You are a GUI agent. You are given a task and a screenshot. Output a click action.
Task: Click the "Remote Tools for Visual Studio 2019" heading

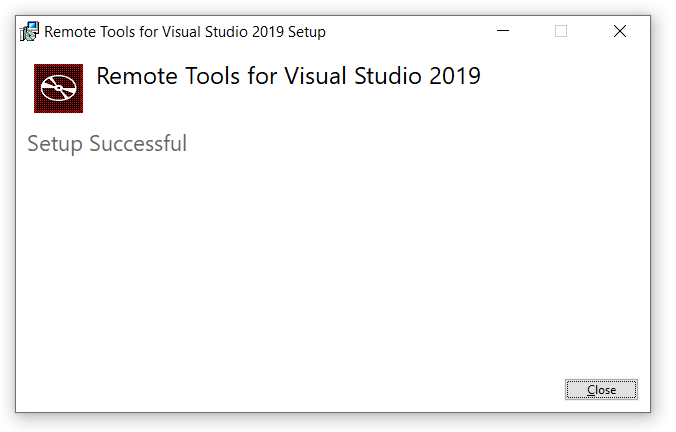[288, 76]
